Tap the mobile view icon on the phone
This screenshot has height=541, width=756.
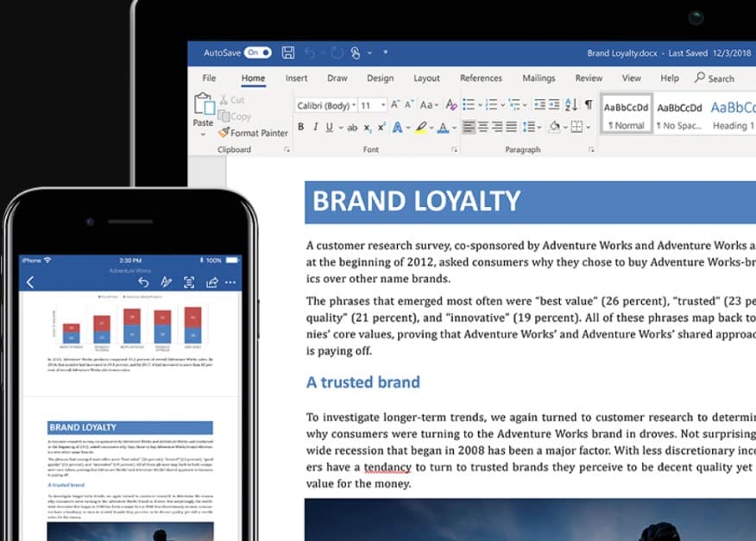pyautogui.click(x=189, y=282)
